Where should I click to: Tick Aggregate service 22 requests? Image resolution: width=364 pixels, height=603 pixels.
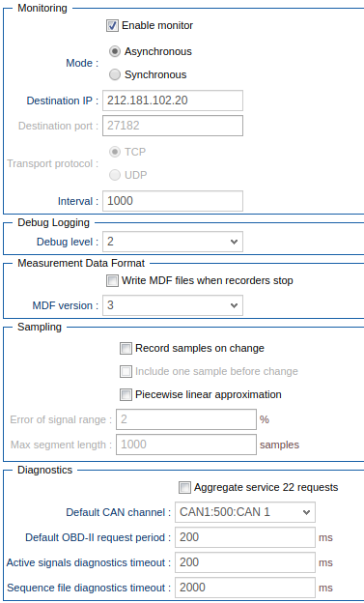184,488
